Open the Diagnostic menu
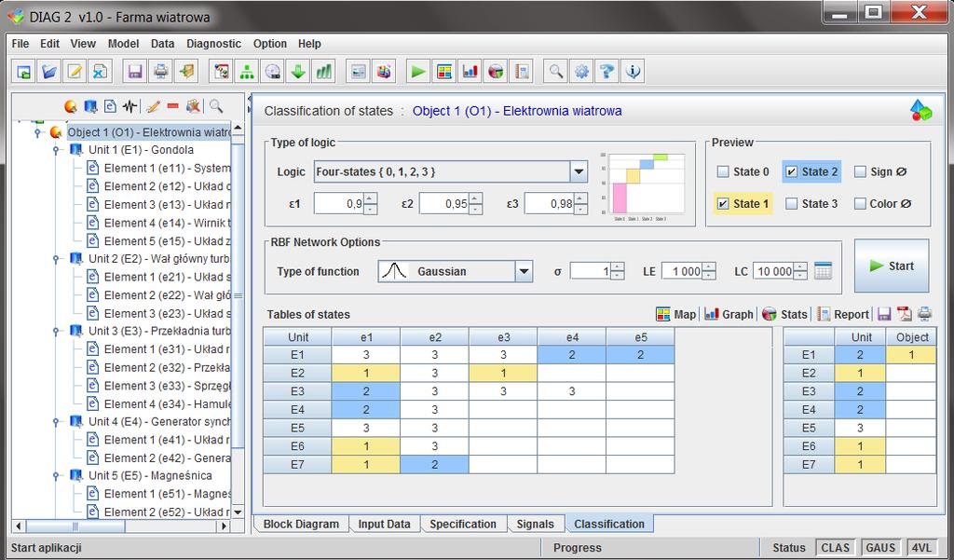The height and width of the screenshot is (560, 954). tap(213, 44)
